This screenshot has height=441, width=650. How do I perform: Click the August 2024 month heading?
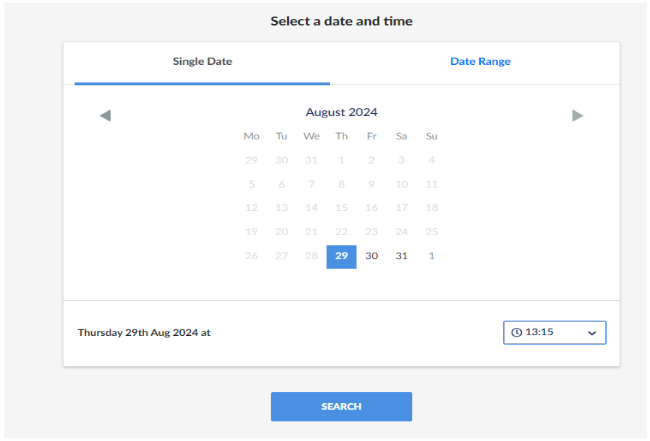pos(341,112)
